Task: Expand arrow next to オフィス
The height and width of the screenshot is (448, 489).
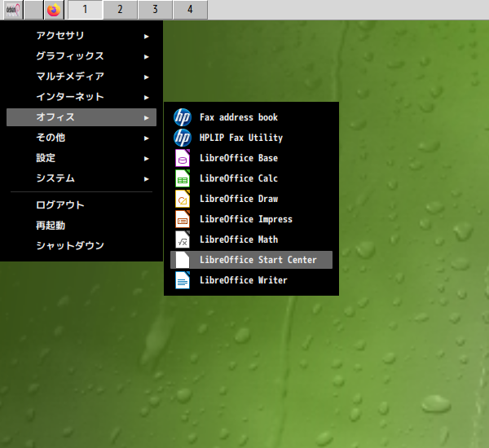Action: [x=146, y=118]
